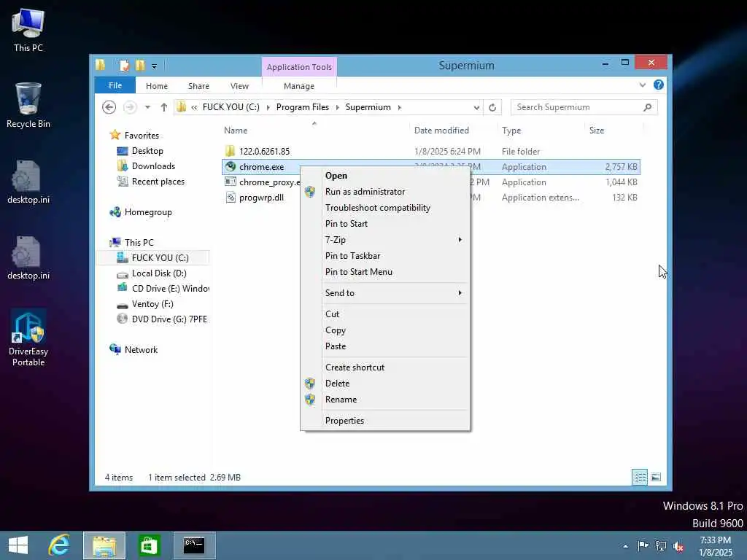Go up one folder level arrow

[x=164, y=107]
